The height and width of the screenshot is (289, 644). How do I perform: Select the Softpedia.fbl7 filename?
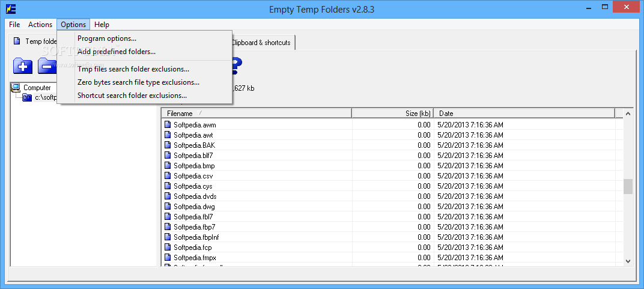pyautogui.click(x=193, y=216)
